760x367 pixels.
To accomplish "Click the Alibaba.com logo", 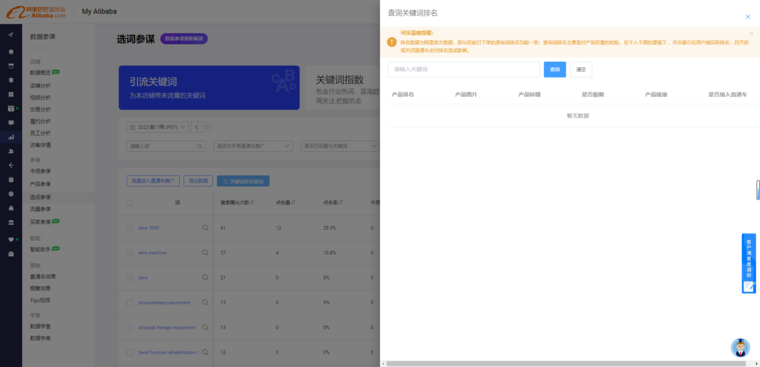I will click(x=36, y=12).
